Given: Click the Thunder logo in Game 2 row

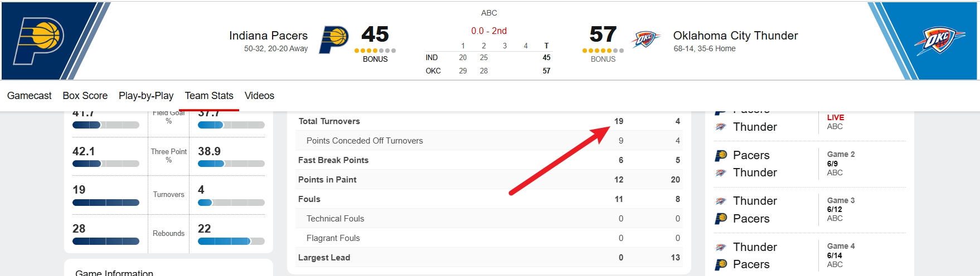Looking at the screenshot, I should pyautogui.click(x=721, y=173).
